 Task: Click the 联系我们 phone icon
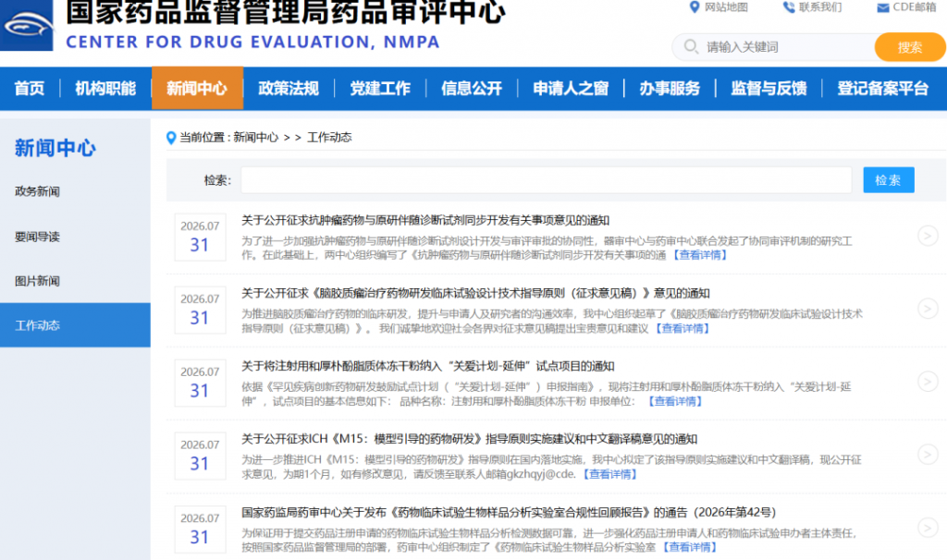pyautogui.click(x=788, y=7)
